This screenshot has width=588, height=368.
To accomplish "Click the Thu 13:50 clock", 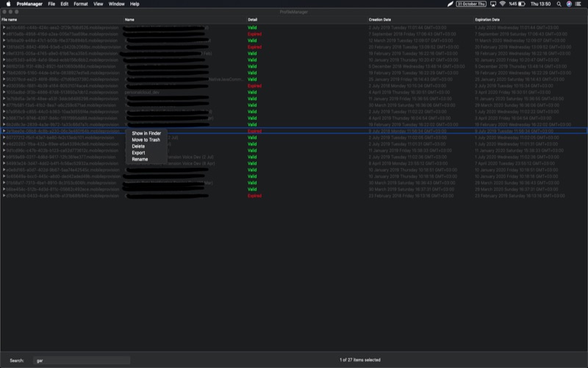I will pos(540,4).
